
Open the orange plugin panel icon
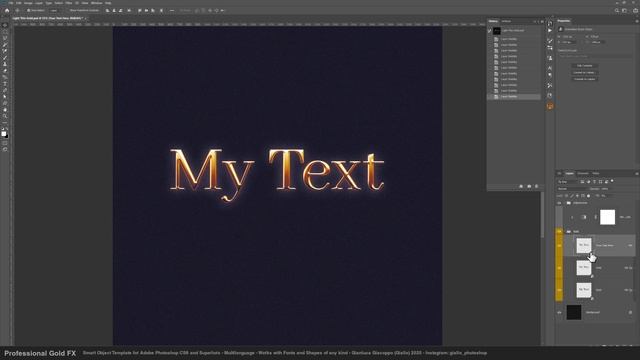coord(550,106)
